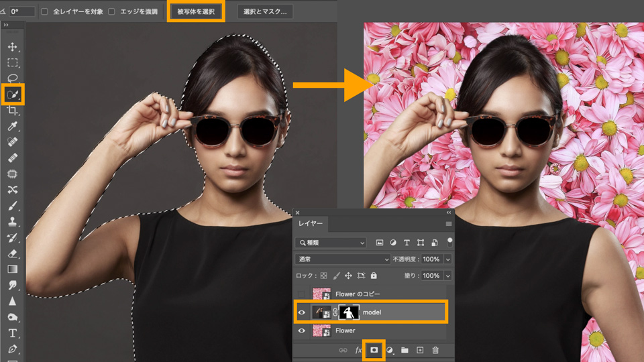Select the Smudge tool
644x362 pixels.
12,285
